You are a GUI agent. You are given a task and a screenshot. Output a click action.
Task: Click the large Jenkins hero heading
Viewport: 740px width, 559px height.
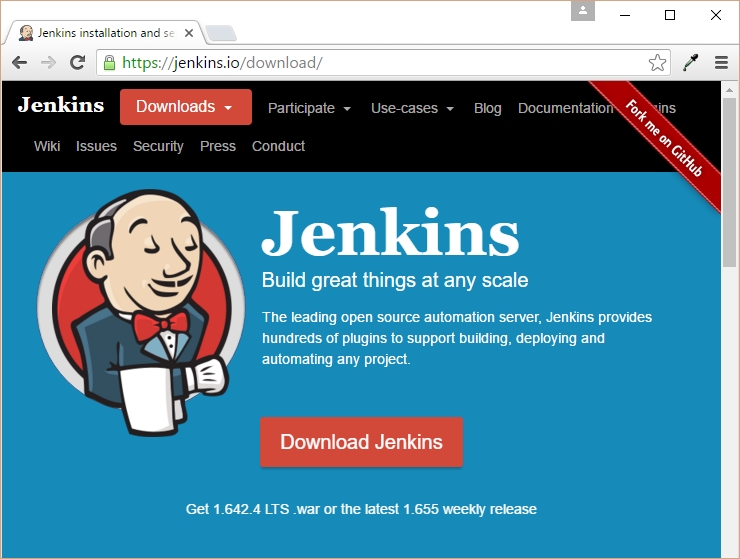(x=390, y=232)
